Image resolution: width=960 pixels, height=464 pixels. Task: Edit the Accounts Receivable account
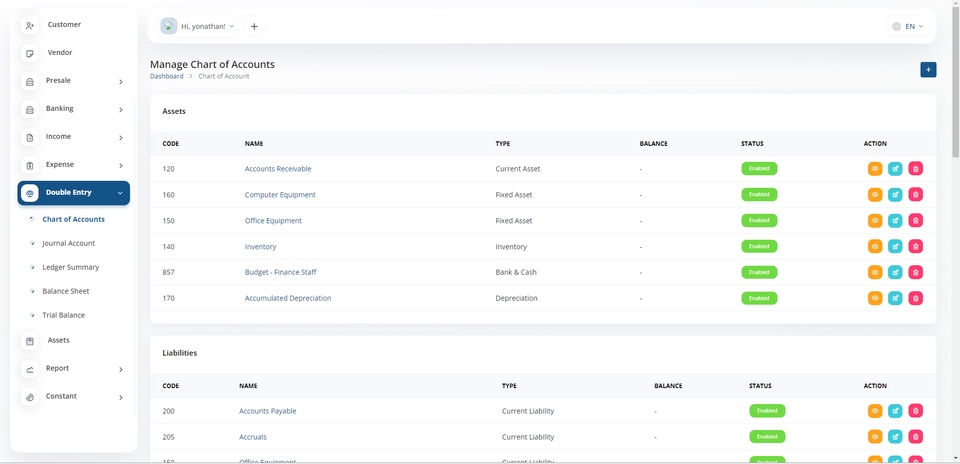tap(895, 169)
